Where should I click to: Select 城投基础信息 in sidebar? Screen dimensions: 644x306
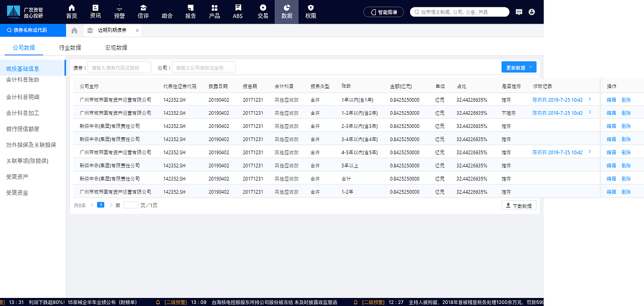coord(33,68)
